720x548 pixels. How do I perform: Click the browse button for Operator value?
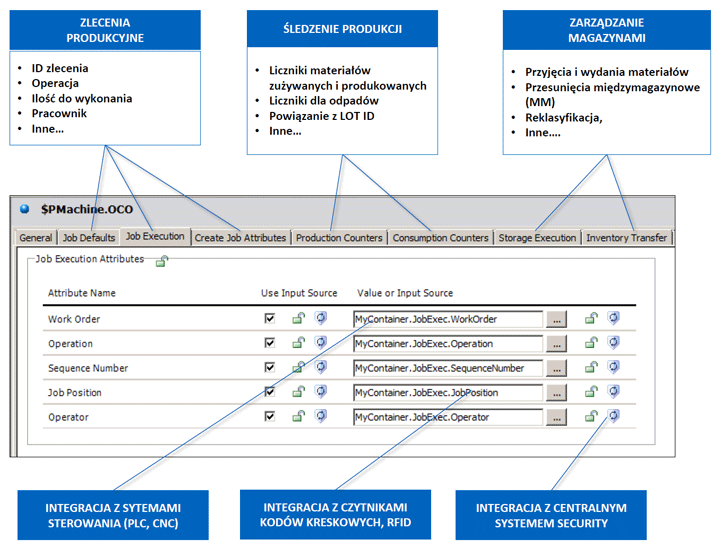[x=557, y=417]
